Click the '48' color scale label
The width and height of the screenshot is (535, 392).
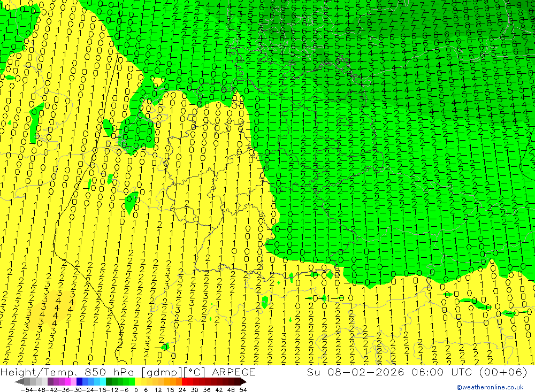(231, 390)
